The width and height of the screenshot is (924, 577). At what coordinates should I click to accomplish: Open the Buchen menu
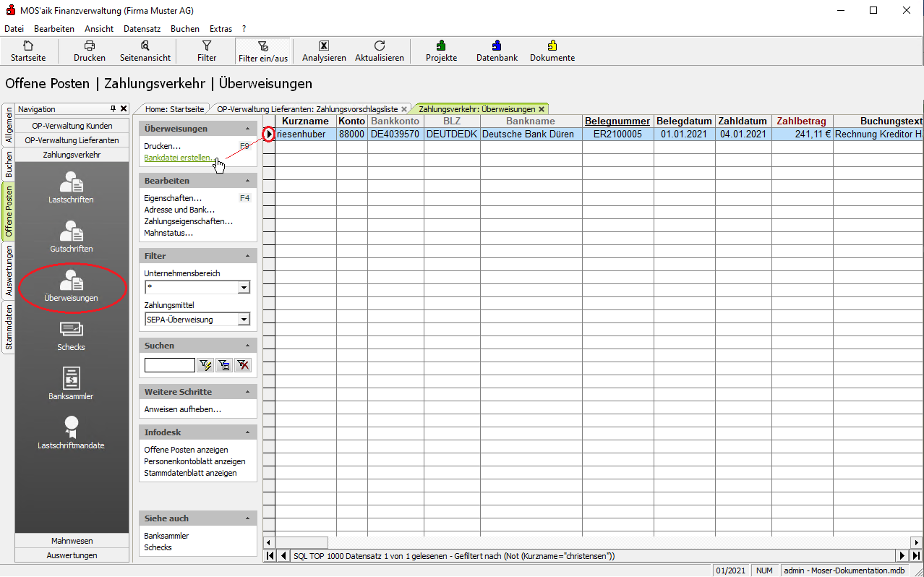point(185,29)
